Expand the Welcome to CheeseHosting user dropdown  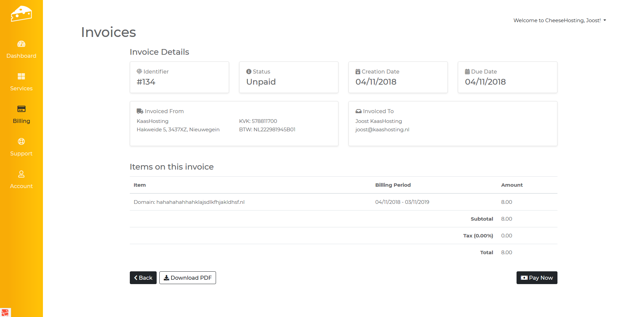pyautogui.click(x=559, y=20)
